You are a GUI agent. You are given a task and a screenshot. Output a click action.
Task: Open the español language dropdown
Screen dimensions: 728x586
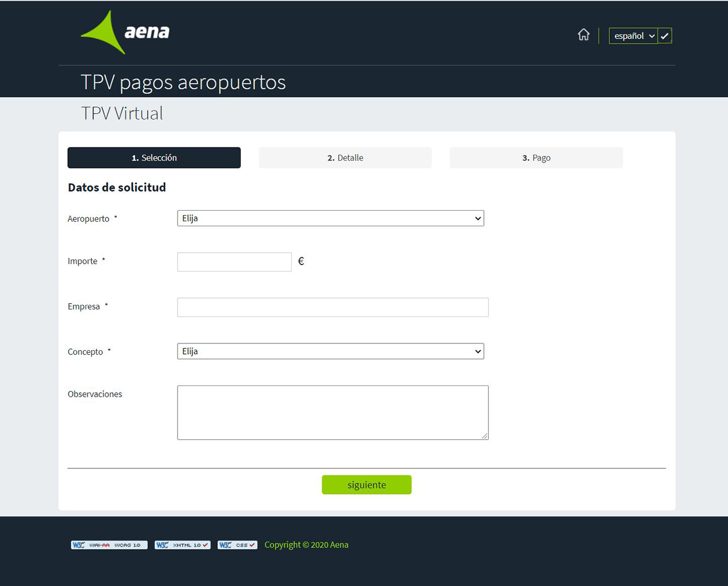coord(633,36)
